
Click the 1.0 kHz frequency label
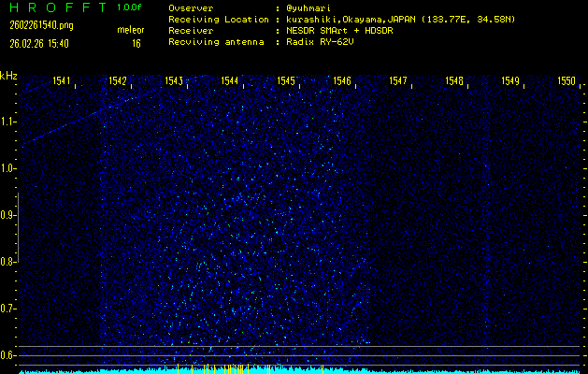pyautogui.click(x=7, y=168)
